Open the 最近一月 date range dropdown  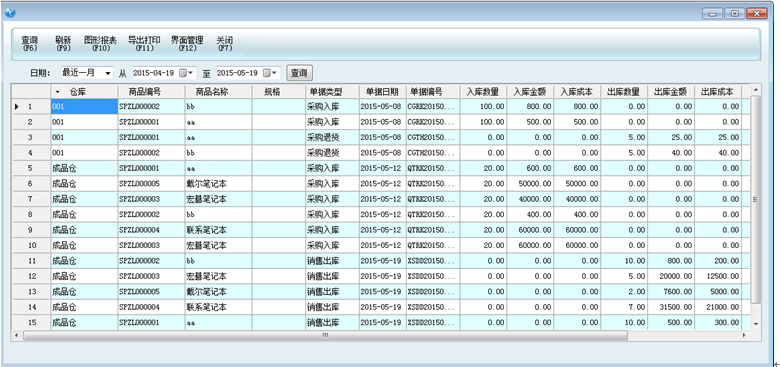108,73
